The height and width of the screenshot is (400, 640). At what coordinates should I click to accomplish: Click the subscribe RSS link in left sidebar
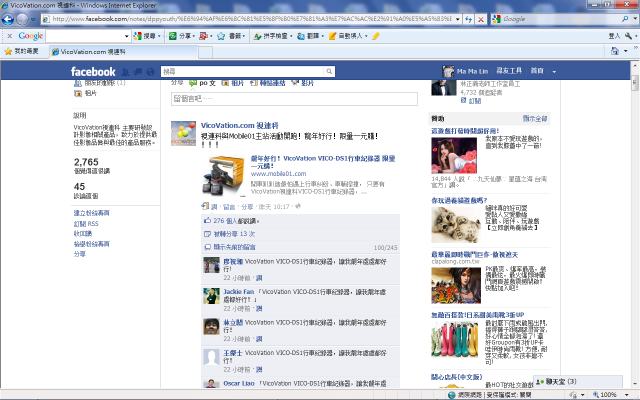86,224
